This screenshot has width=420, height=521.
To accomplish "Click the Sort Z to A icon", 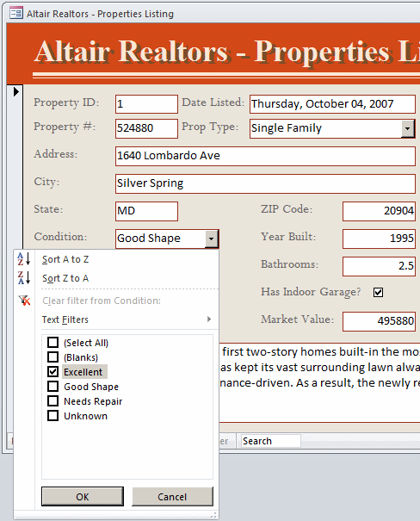I will [24, 278].
